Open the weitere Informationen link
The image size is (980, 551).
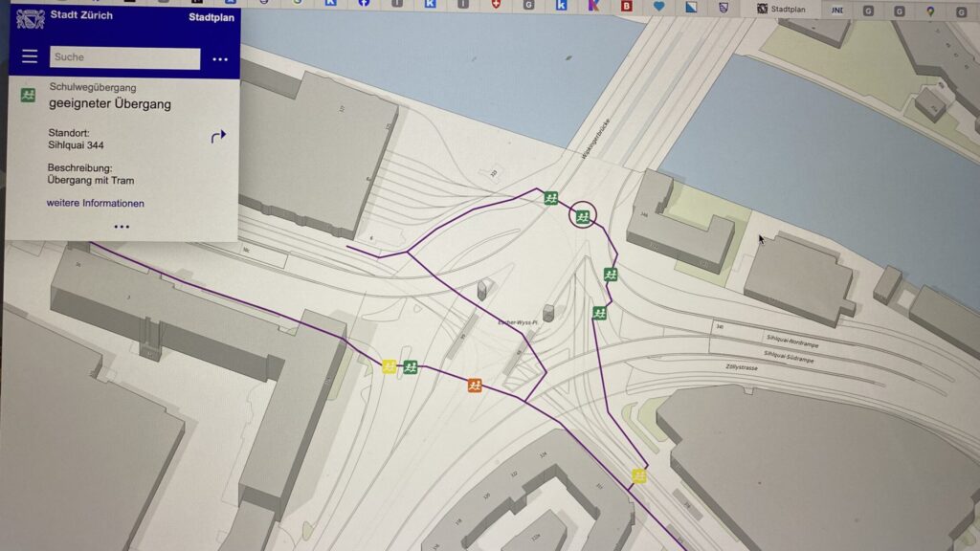(95, 203)
